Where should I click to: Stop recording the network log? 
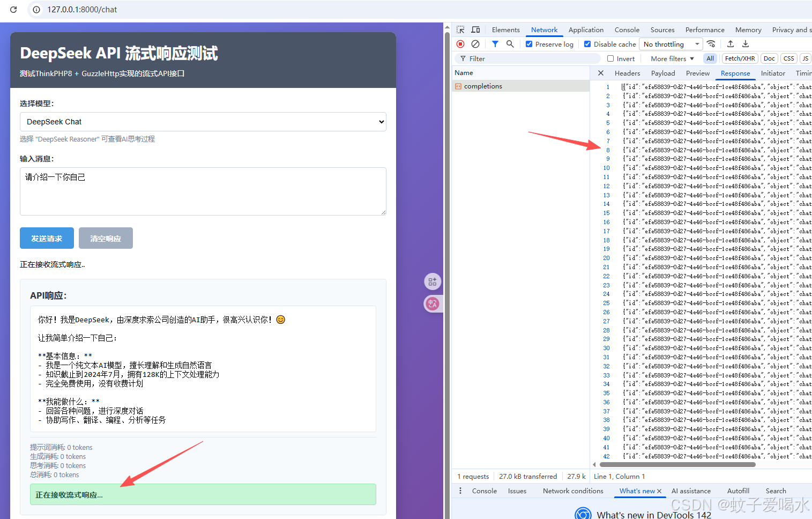[x=460, y=44]
